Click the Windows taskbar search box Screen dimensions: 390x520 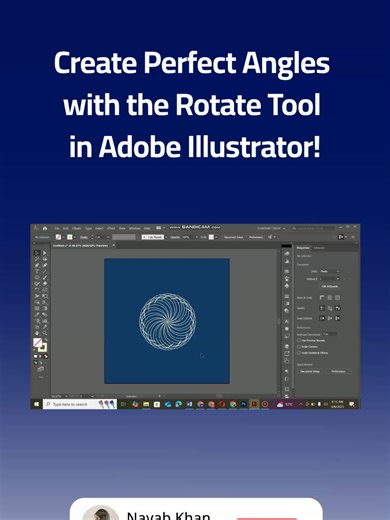click(x=80, y=404)
